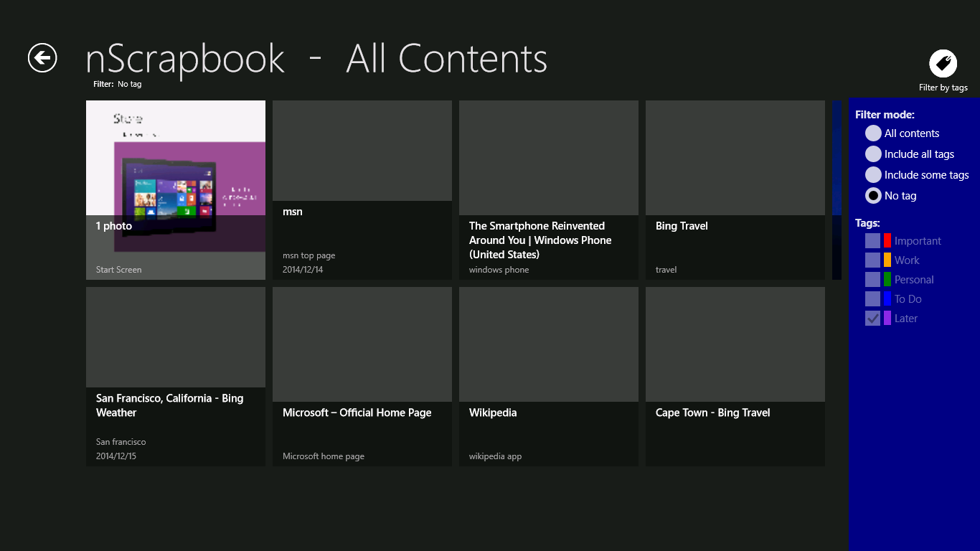Enable the Personal tag checkbox
The height and width of the screenshot is (551, 980).
pyautogui.click(x=872, y=280)
